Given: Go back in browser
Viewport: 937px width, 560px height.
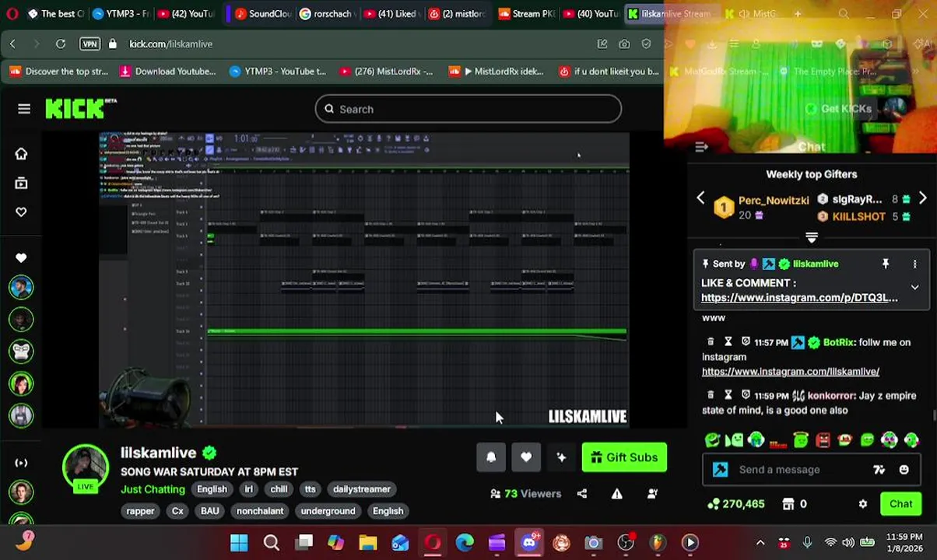Looking at the screenshot, I should (12, 44).
